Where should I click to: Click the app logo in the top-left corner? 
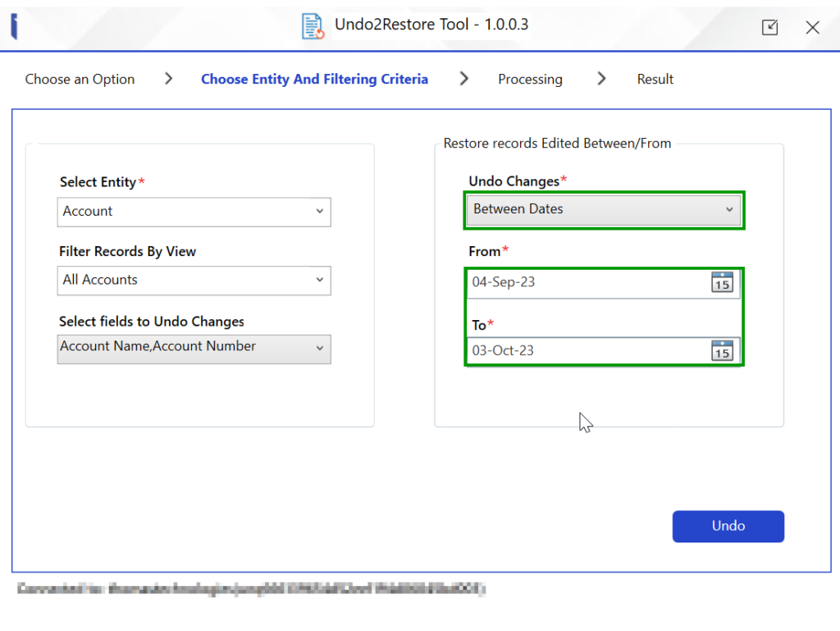13,25
